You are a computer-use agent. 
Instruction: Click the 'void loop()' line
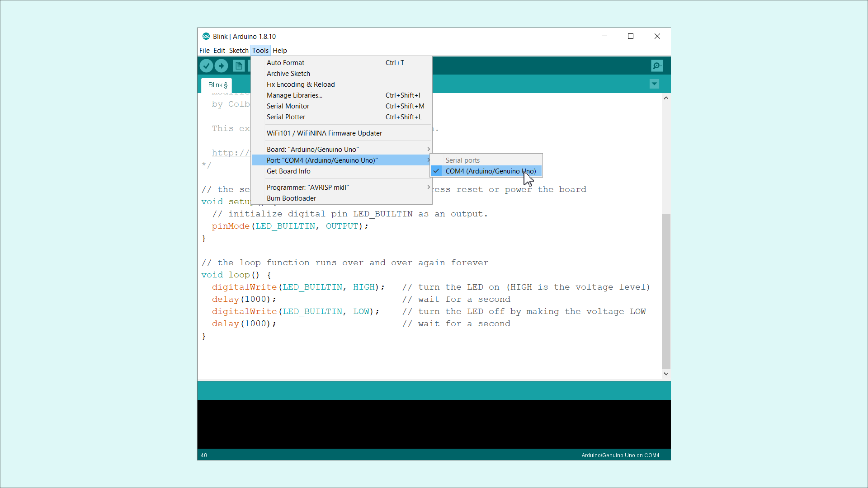pos(236,275)
